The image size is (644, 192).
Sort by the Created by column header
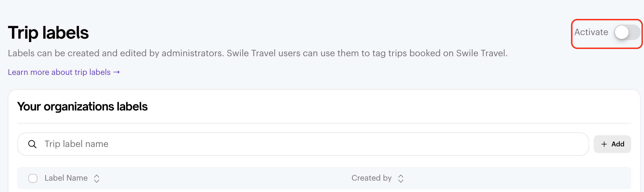click(x=372, y=178)
